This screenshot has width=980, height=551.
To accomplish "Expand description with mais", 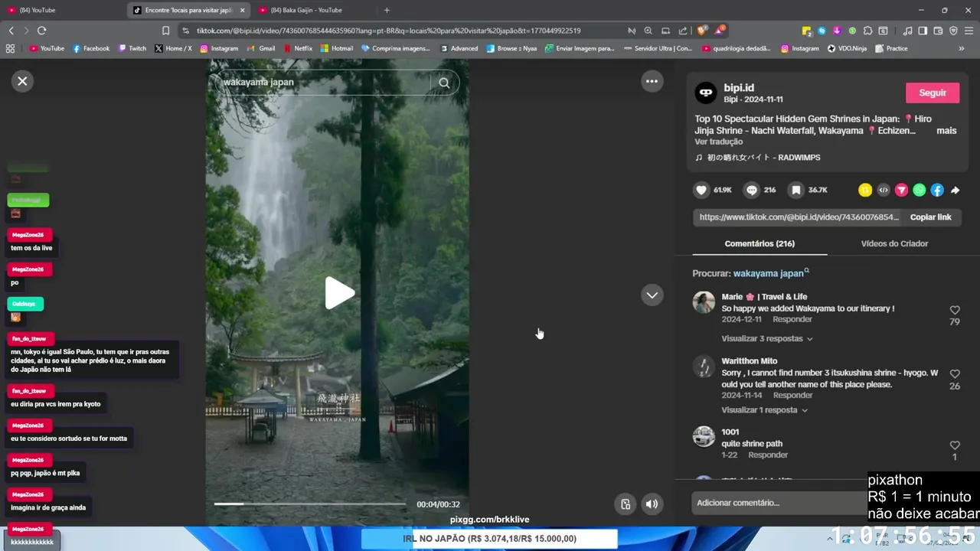I will (946, 131).
